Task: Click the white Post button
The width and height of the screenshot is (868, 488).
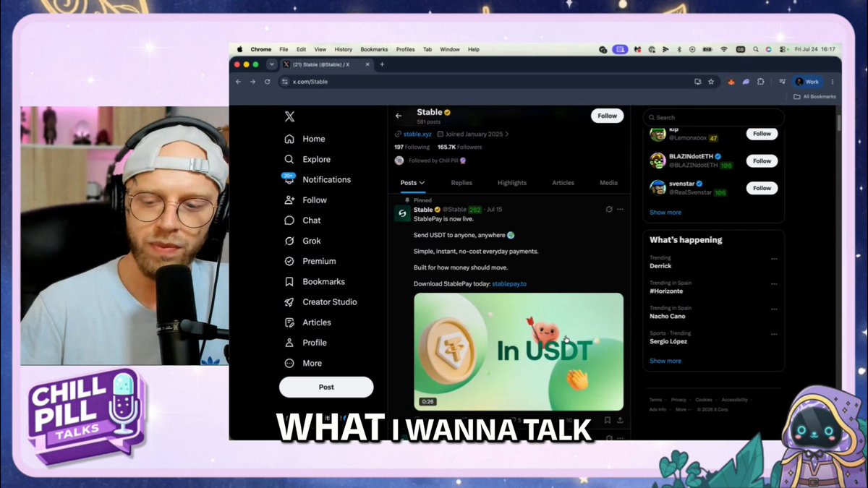Action: coord(326,387)
